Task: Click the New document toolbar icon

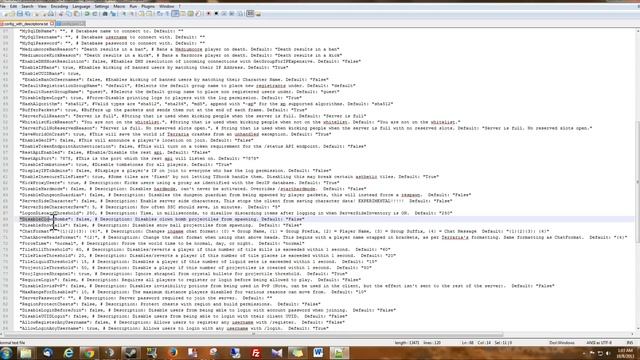Action: tap(6, 14)
